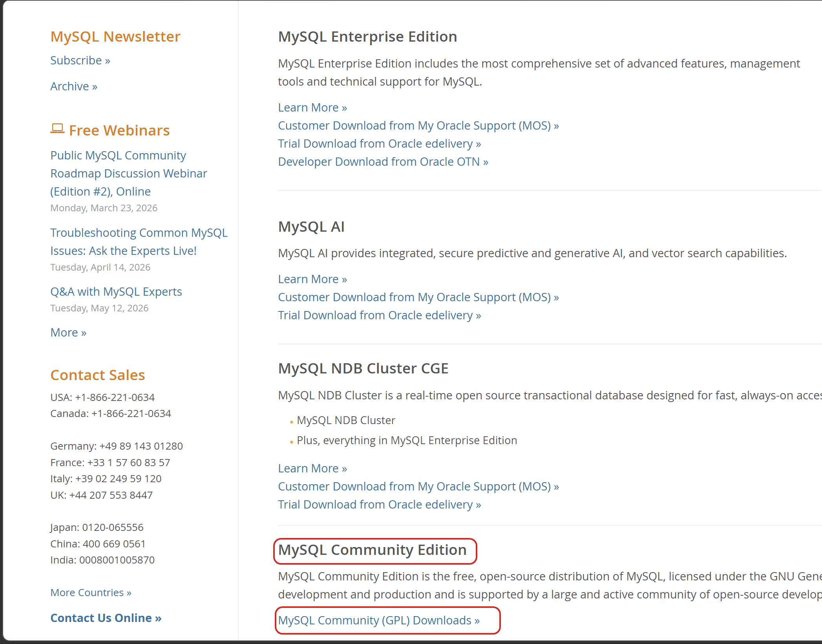
Task: Click the MySQL NDB Cluster CGE heading
Action: [x=363, y=368]
